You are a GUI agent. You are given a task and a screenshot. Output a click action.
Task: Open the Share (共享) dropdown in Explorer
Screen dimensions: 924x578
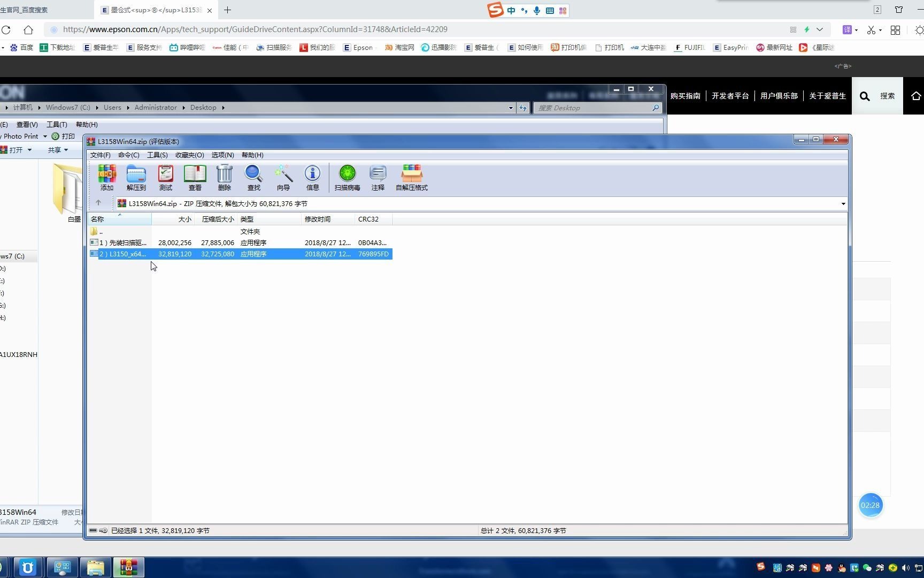click(58, 150)
